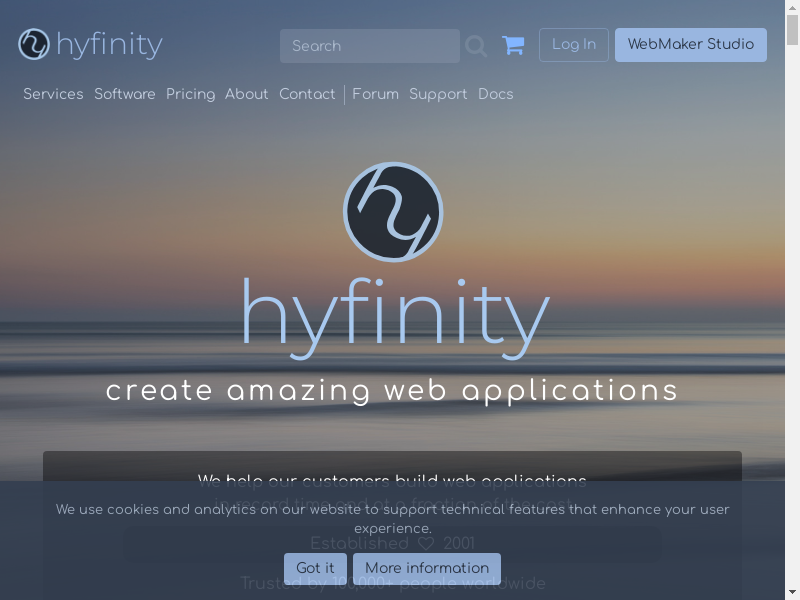Viewport: 800px width, 600px height.
Task: Open the Services menu item
Action: 53,94
